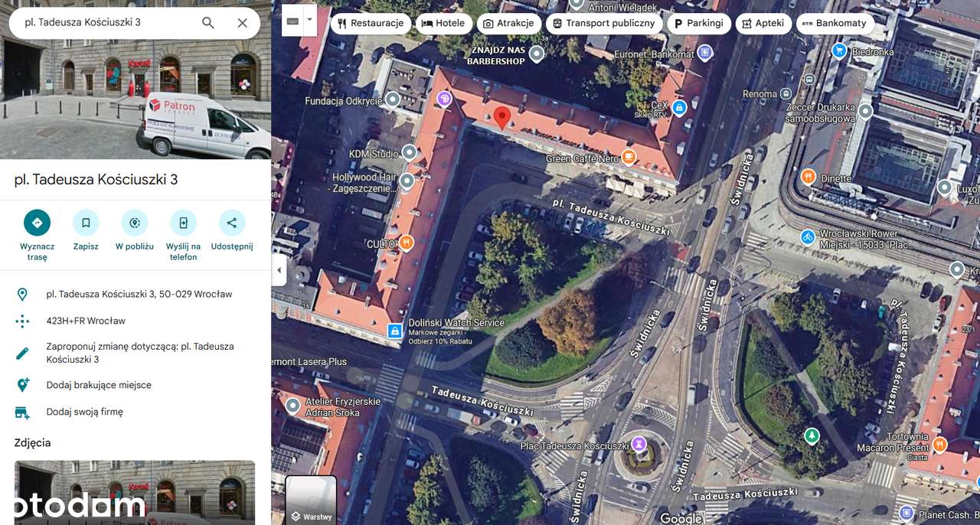Open Warstwy layers switcher

[311, 501]
